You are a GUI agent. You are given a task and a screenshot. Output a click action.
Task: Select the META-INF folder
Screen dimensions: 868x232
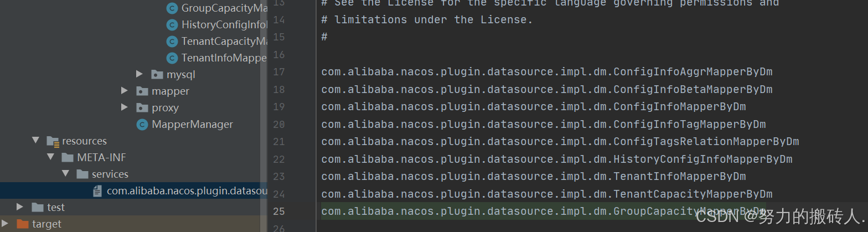click(102, 157)
